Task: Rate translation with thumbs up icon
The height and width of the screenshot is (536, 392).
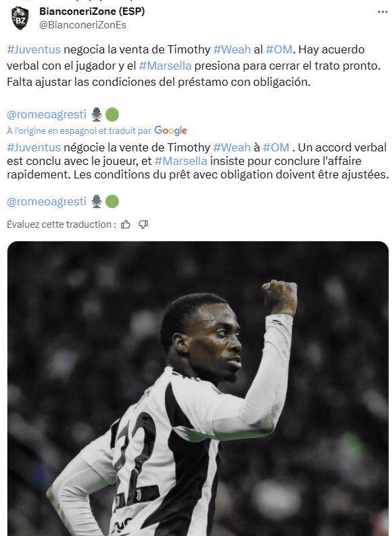Action: click(x=126, y=224)
